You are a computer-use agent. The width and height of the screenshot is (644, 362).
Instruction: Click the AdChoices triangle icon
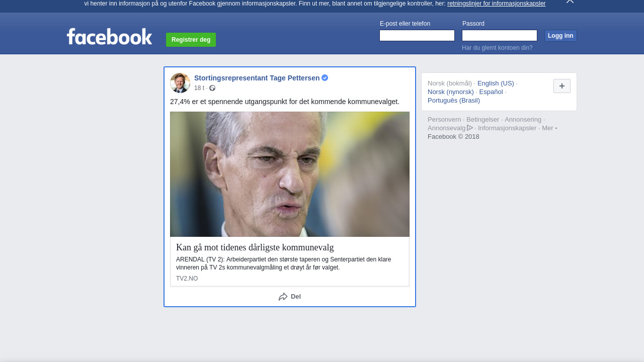[x=470, y=128]
